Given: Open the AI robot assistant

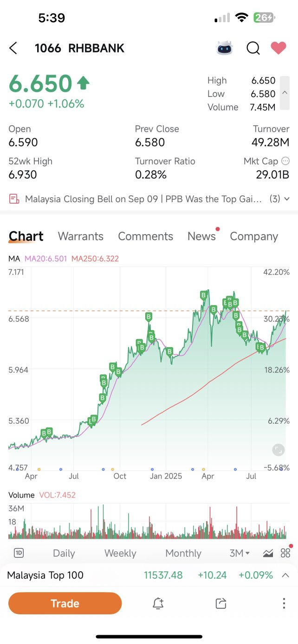Looking at the screenshot, I should pyautogui.click(x=225, y=48).
